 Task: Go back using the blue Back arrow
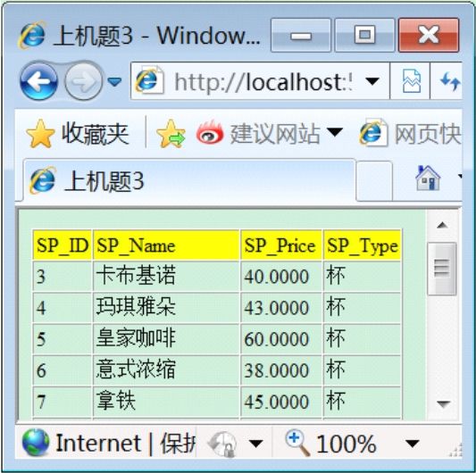coord(38,81)
